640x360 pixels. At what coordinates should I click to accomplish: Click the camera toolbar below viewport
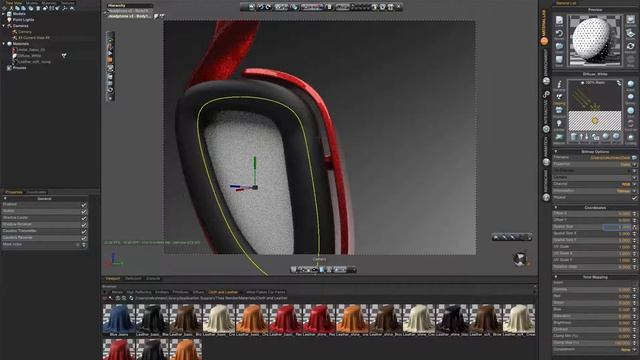coord(323,270)
